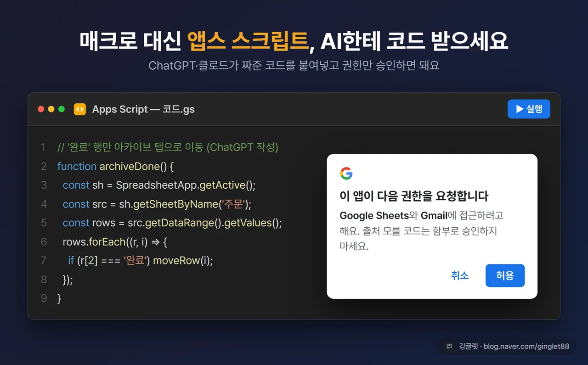Click SpreadsheetApp.getActive() on line 3

click(x=186, y=185)
